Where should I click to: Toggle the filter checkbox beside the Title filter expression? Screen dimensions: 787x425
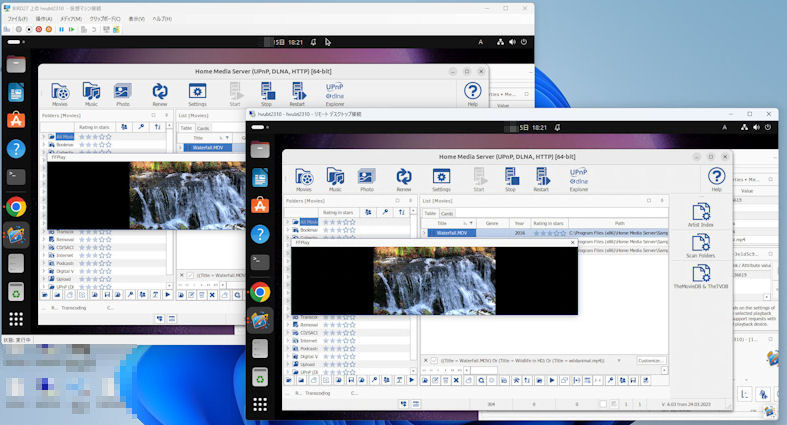(434, 360)
